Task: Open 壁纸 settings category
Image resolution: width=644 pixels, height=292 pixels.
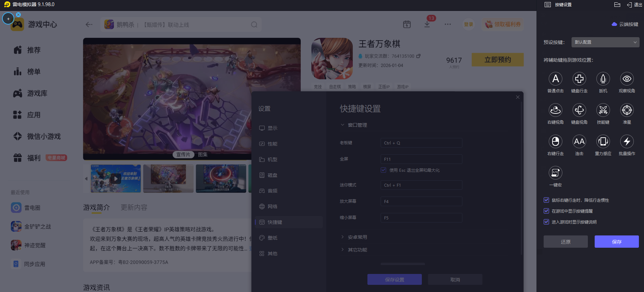Action: pyautogui.click(x=289, y=238)
